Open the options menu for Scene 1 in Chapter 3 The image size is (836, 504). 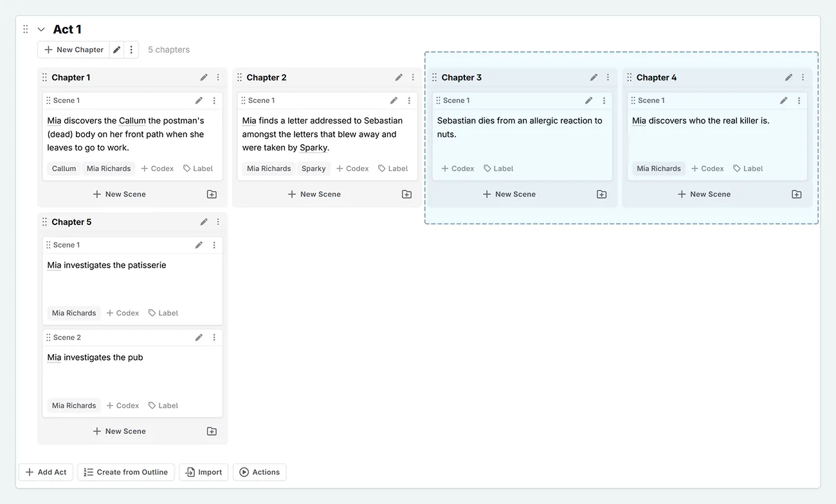(604, 100)
